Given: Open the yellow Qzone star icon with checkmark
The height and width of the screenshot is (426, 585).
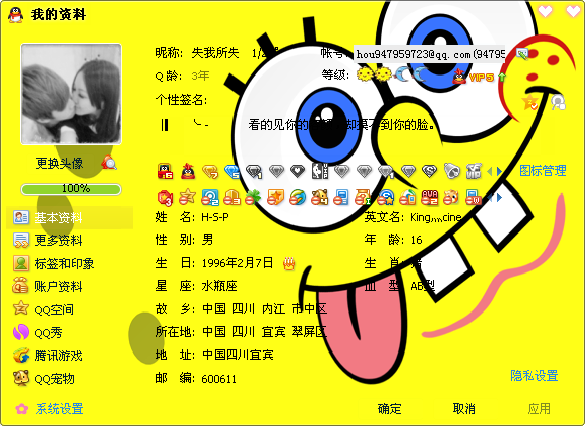Looking at the screenshot, I should (530, 101).
